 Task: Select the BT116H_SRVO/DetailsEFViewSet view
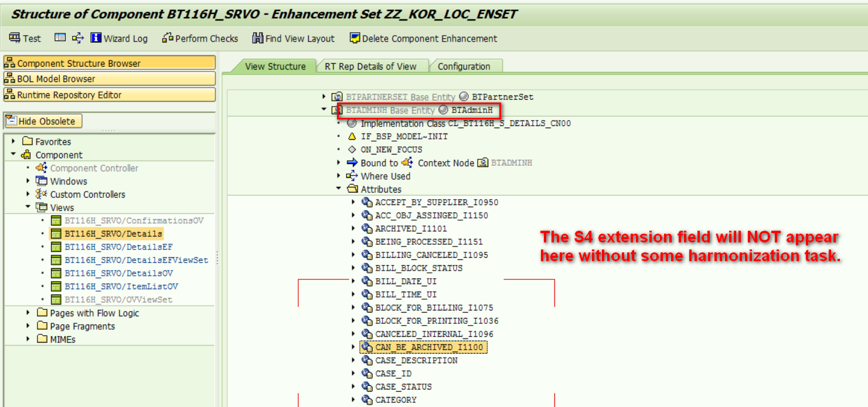136,260
